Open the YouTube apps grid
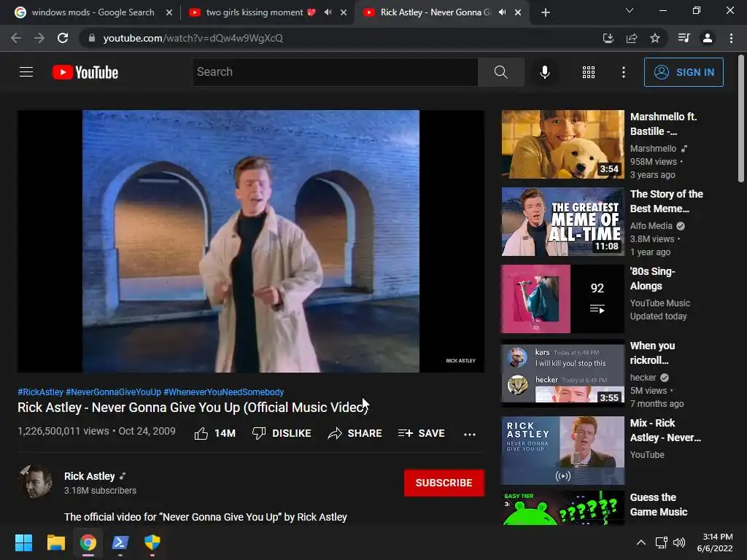 tap(589, 72)
